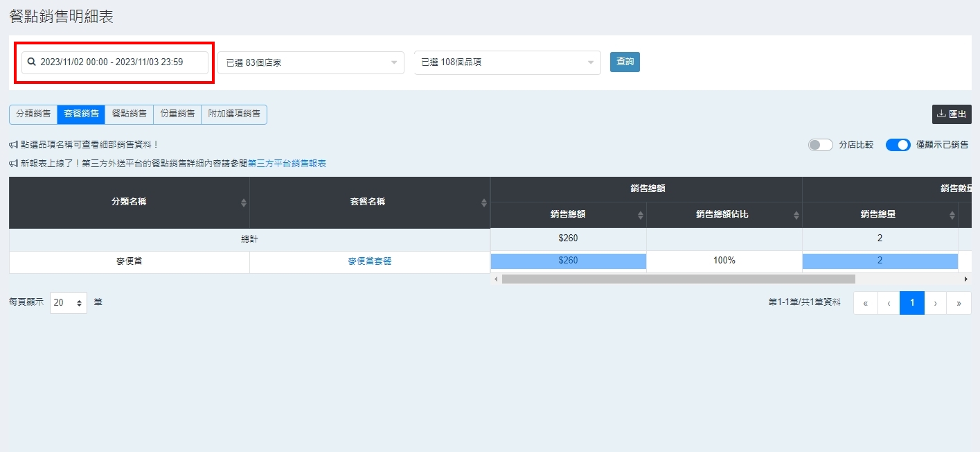Go to first page double-chevron

coord(865,303)
